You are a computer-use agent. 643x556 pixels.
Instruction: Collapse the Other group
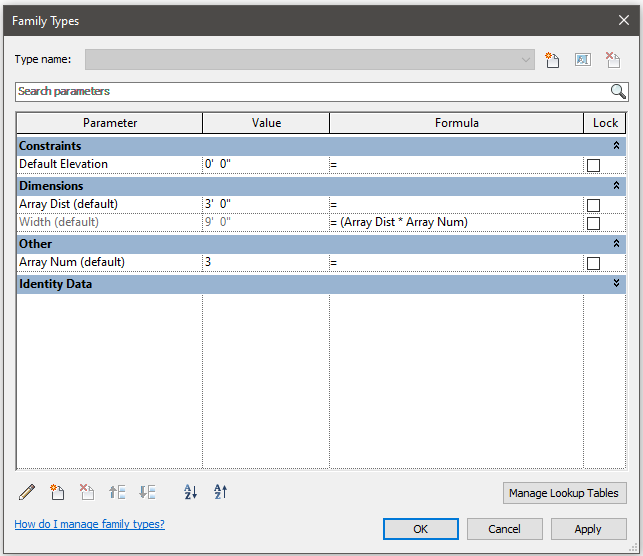pyautogui.click(x=616, y=244)
